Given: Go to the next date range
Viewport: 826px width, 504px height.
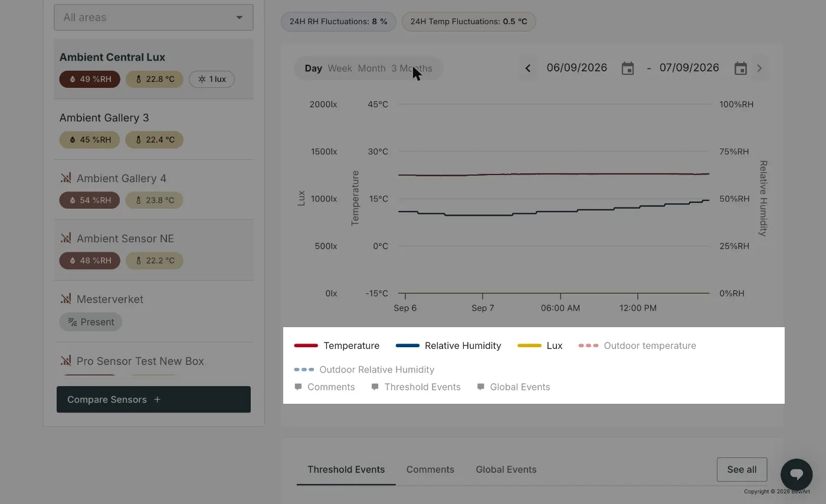Looking at the screenshot, I should [x=759, y=68].
